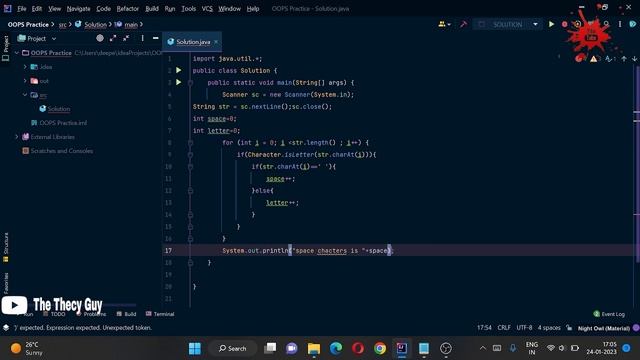Go to next highlighted error using down arrow
640x360 pixels.
click(634, 59)
